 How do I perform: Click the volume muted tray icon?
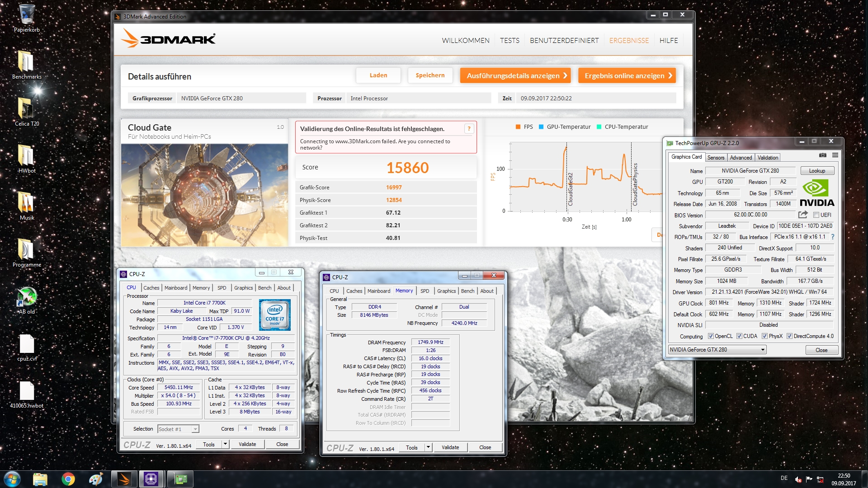click(798, 479)
